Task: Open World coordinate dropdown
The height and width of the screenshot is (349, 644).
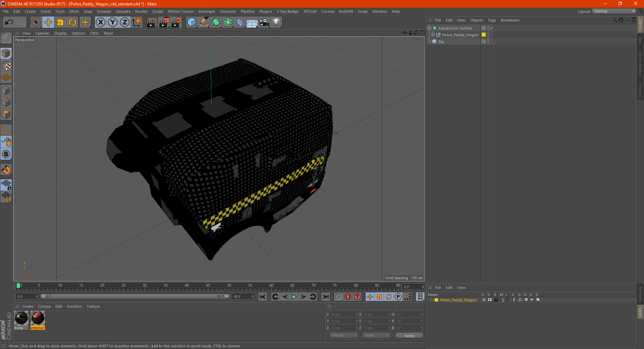Action: click(344, 335)
